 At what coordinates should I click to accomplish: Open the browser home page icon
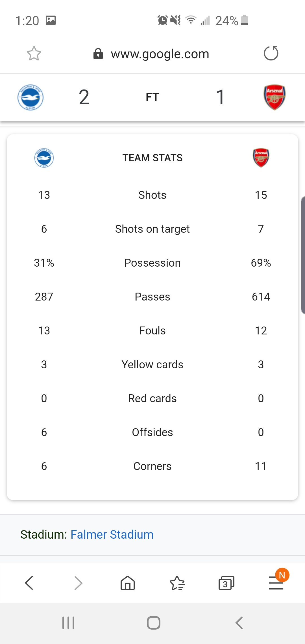tap(128, 583)
